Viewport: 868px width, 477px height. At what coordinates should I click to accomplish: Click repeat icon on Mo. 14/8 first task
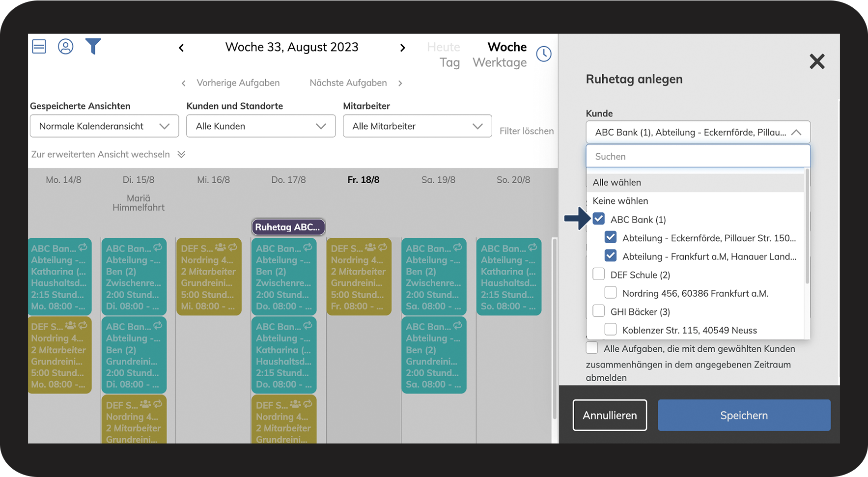(83, 247)
